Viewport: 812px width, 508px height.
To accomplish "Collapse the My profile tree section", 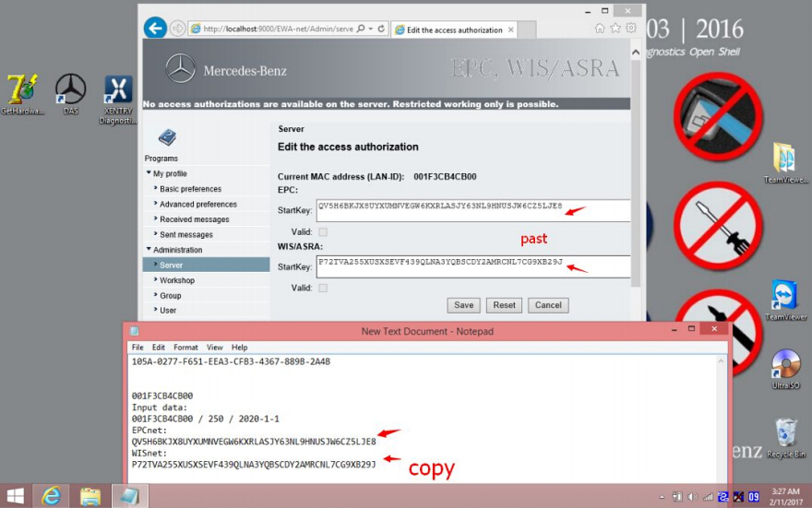I will 149,173.
